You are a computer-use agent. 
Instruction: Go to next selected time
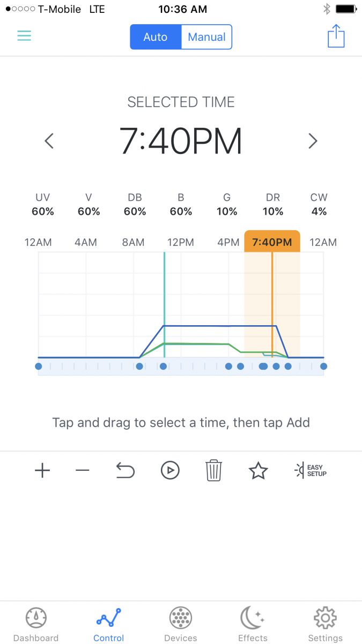point(313,141)
